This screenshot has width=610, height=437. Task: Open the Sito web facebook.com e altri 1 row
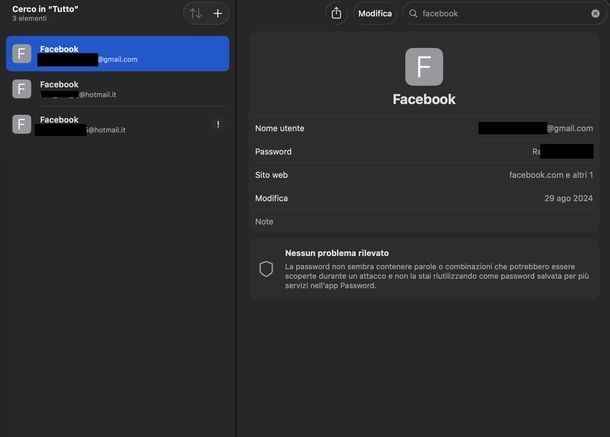[424, 175]
